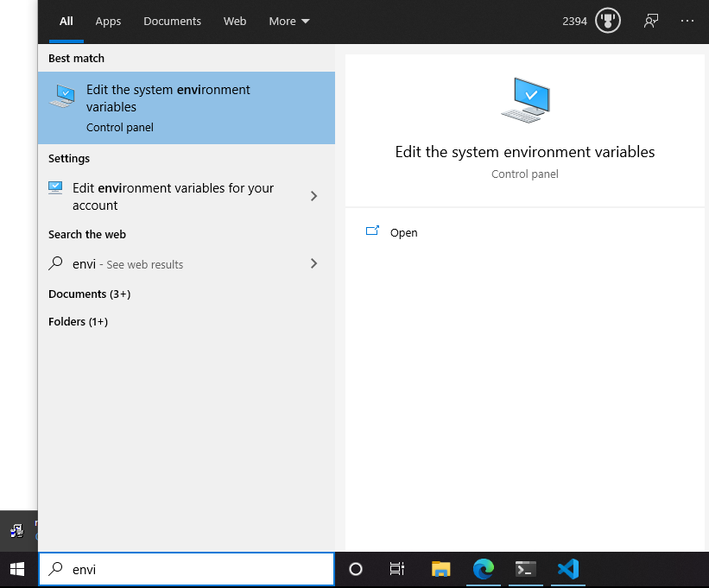
Task: Select the All search filter
Action: click(66, 22)
